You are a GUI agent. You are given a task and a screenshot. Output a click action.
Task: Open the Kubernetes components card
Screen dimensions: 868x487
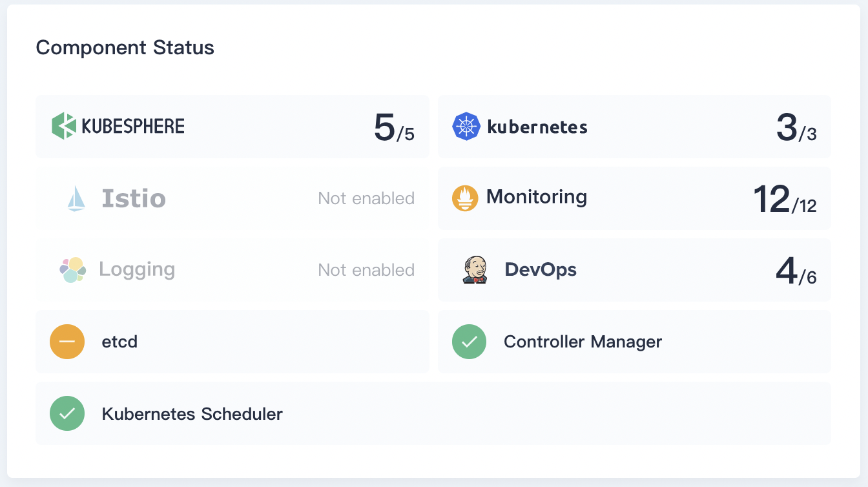tap(634, 126)
